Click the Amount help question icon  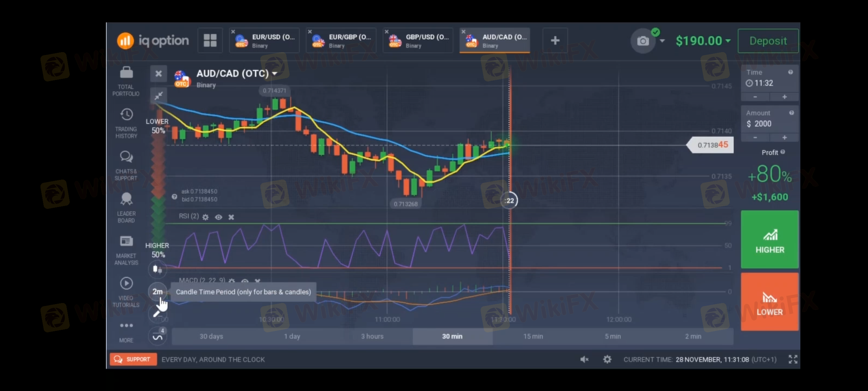791,113
